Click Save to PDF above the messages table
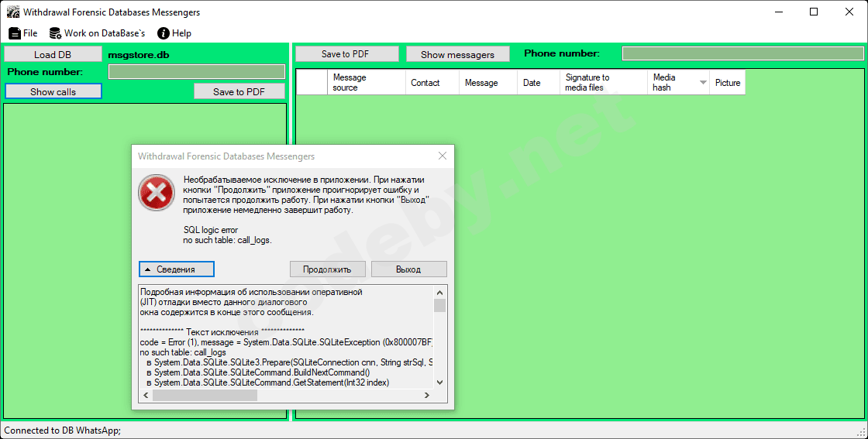 click(x=346, y=54)
